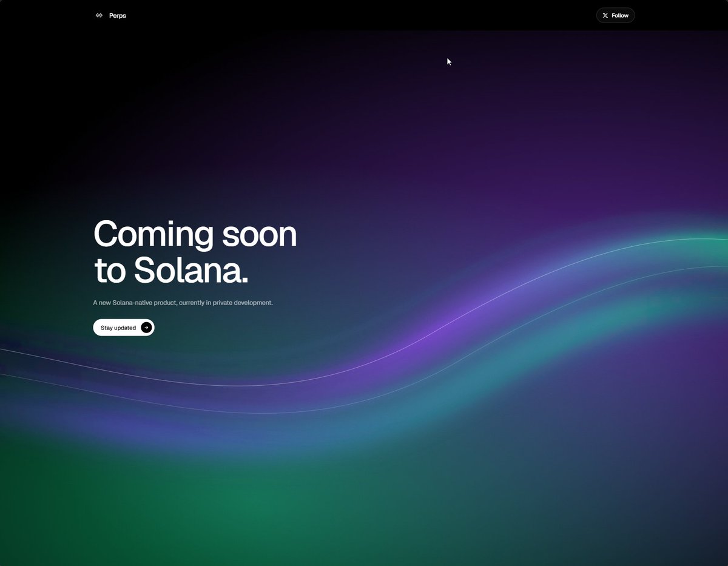Screen dimensions: 728x566
Task: Click the Follow button
Action: [615, 15]
